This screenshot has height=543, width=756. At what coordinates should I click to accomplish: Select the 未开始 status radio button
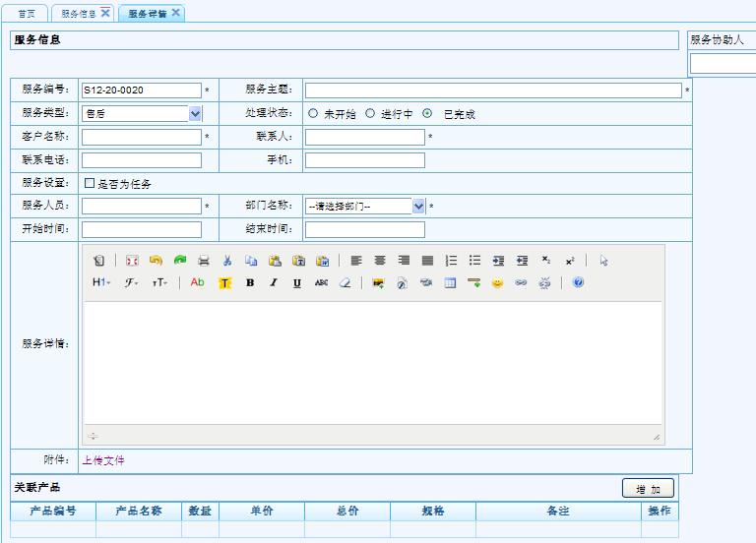313,113
